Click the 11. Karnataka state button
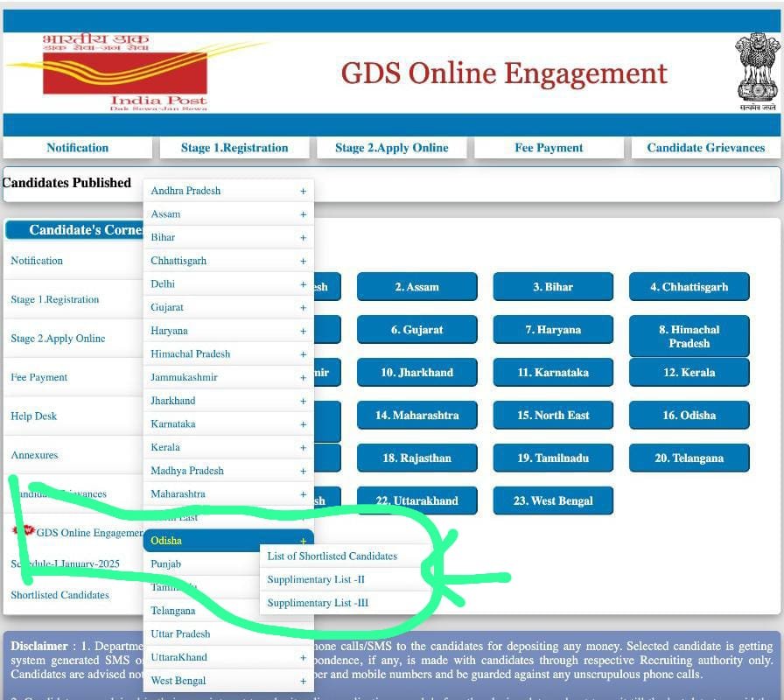Image resolution: width=784 pixels, height=700 pixels. point(553,373)
